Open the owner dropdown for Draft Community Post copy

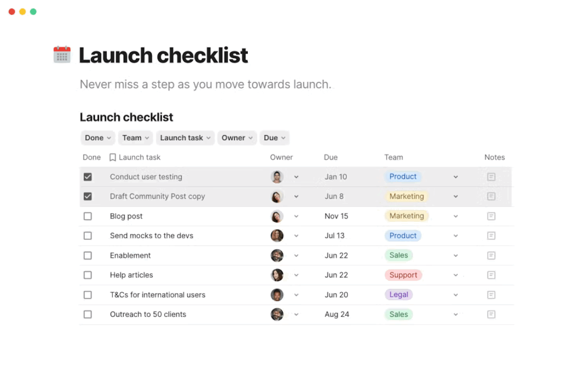pos(297,196)
